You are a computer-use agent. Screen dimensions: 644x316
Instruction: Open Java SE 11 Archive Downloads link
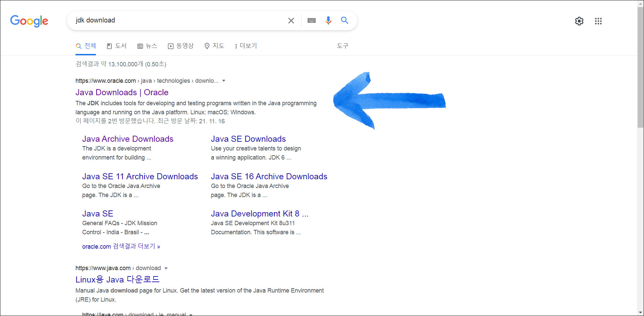coord(140,176)
